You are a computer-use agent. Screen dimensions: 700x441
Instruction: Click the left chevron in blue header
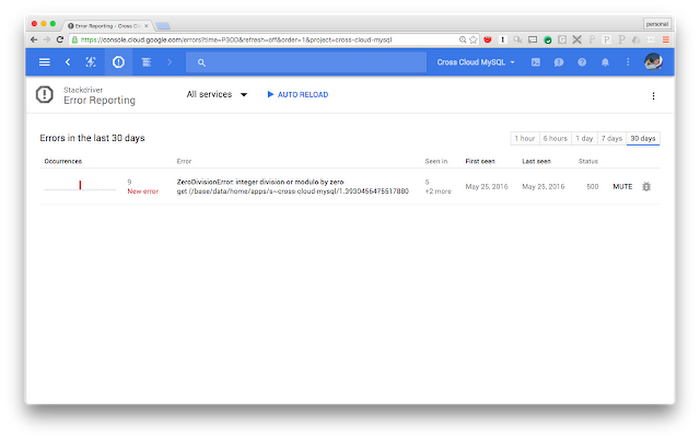(x=67, y=62)
